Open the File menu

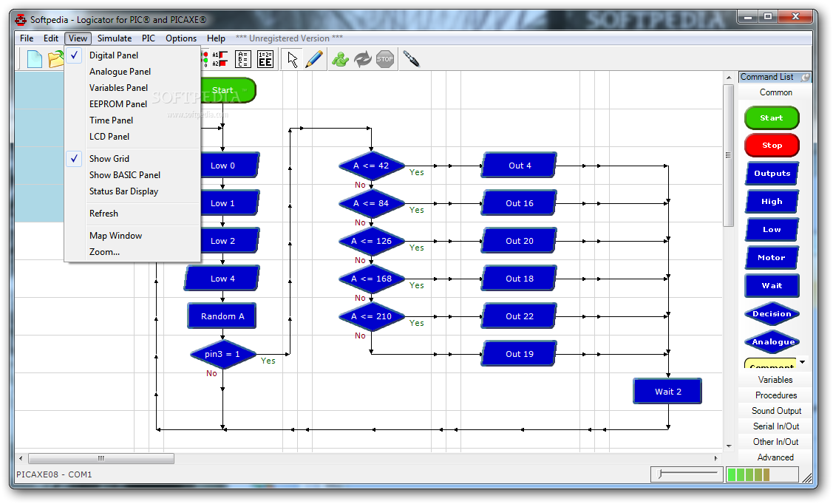pos(27,38)
